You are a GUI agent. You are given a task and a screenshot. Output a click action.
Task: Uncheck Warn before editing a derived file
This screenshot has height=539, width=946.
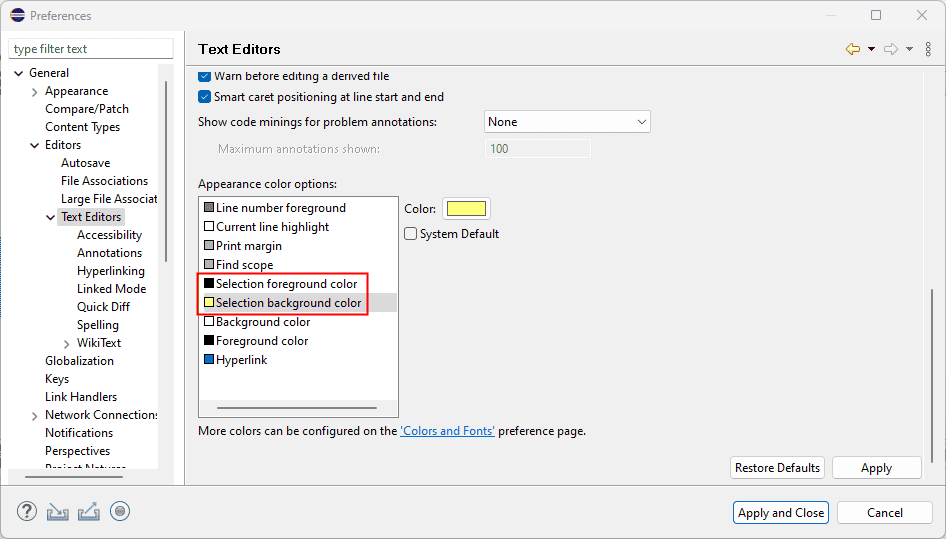click(205, 76)
